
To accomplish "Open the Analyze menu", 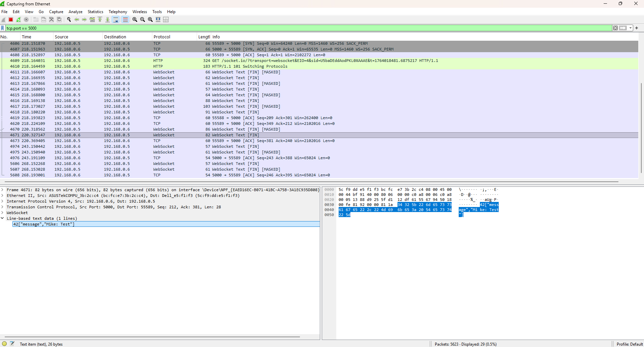I will tap(75, 12).
